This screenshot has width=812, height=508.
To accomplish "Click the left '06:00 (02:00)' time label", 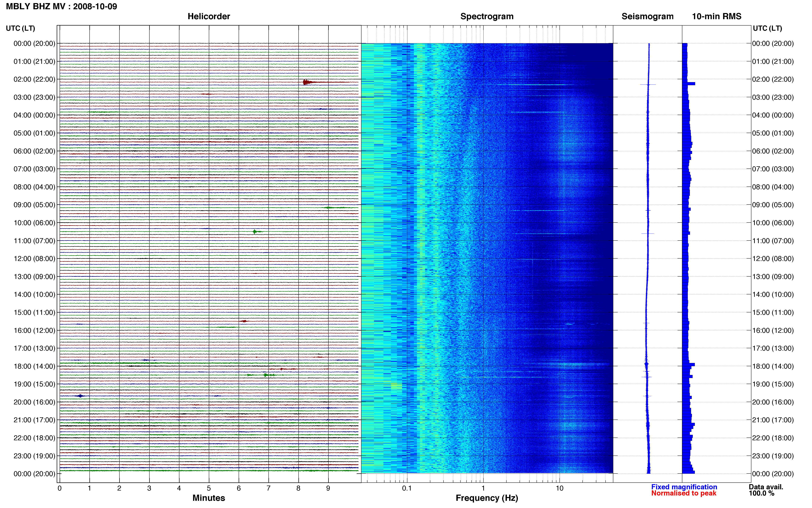I will pos(34,151).
